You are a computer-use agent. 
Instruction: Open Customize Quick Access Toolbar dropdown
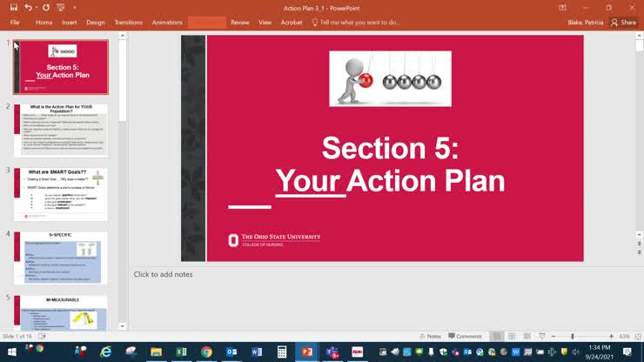click(75, 8)
